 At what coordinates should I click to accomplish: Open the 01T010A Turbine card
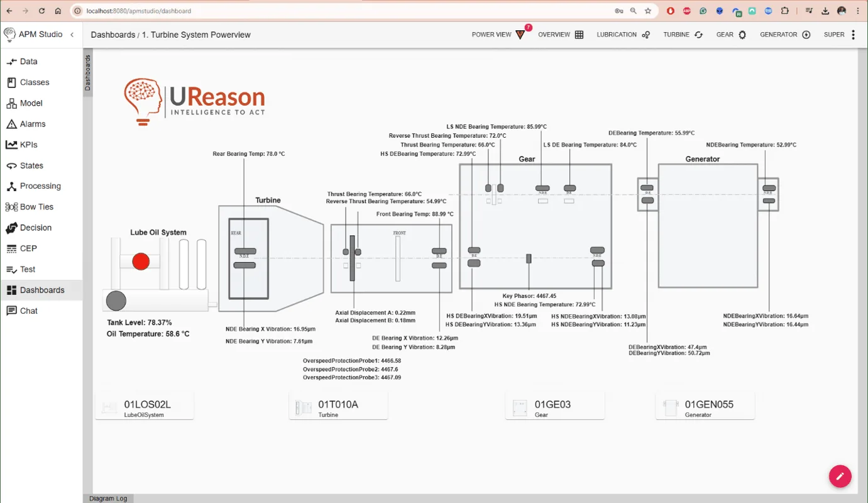[338, 406]
